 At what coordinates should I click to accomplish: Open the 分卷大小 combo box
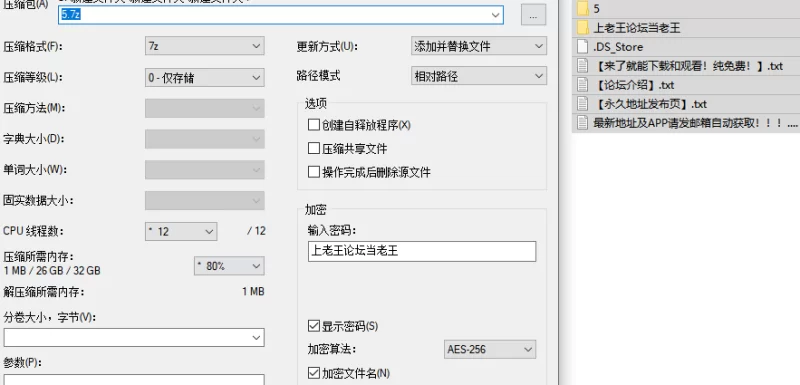point(134,338)
